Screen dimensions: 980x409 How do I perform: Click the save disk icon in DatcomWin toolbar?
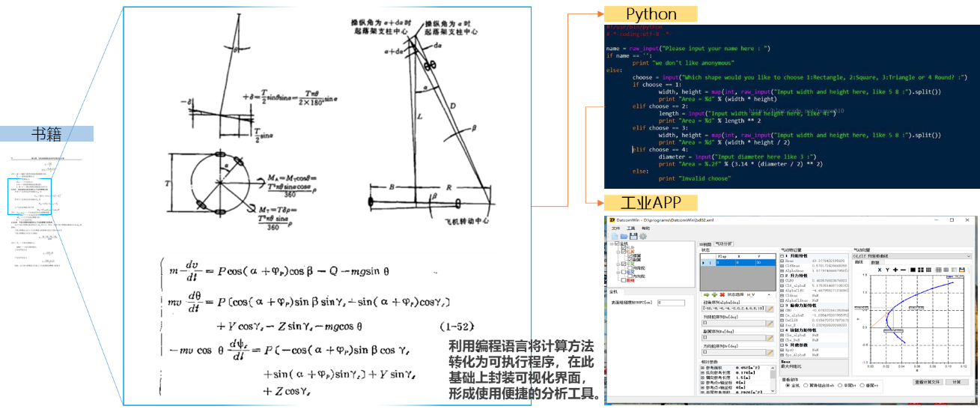(x=633, y=236)
